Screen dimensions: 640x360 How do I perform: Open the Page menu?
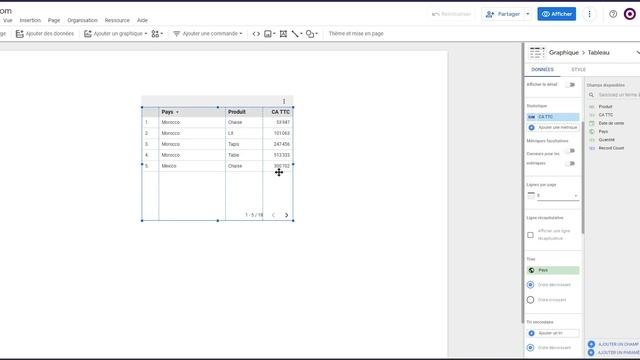click(x=54, y=20)
